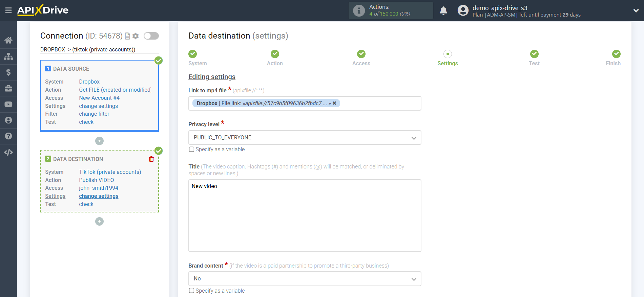Click the Title text area

tap(305, 215)
